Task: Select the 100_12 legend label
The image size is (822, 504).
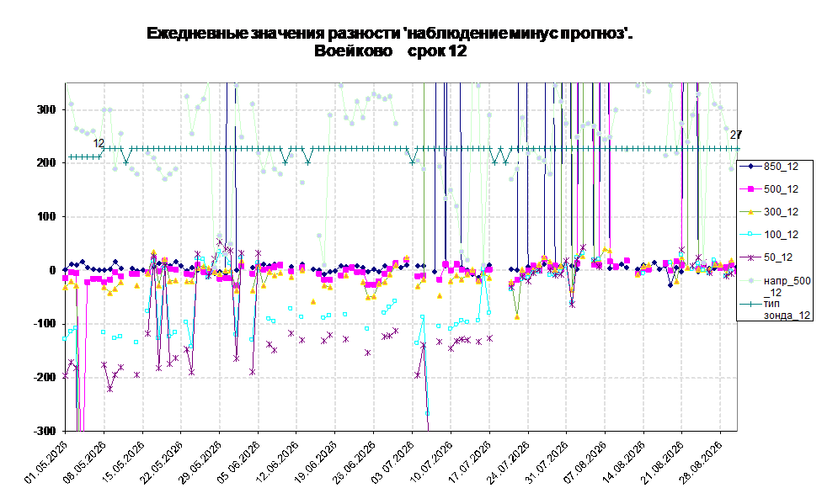Action: point(781,234)
